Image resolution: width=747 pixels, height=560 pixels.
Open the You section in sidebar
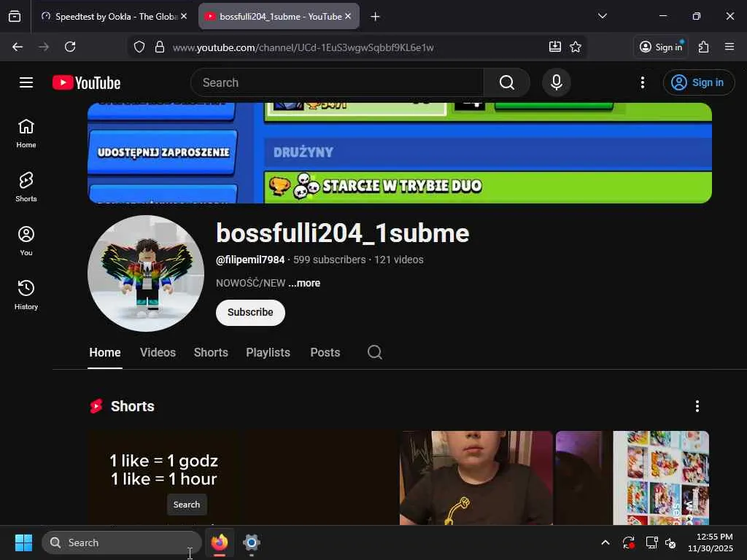coord(26,241)
